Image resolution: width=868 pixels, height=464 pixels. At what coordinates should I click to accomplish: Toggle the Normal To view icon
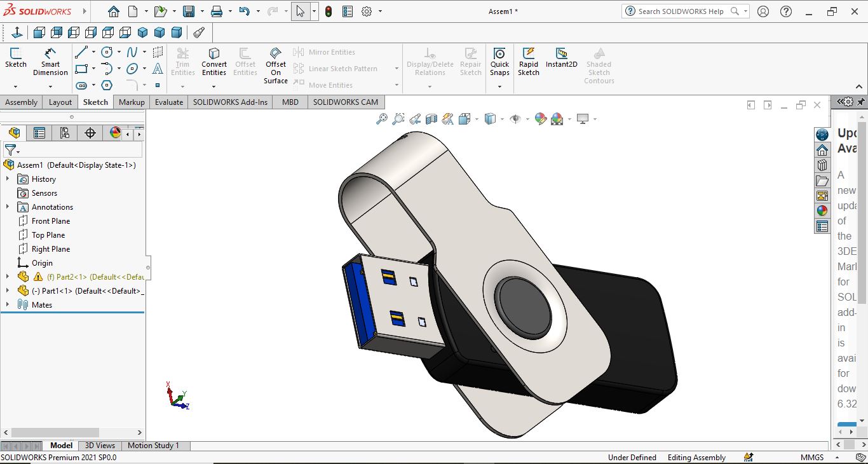(17, 32)
